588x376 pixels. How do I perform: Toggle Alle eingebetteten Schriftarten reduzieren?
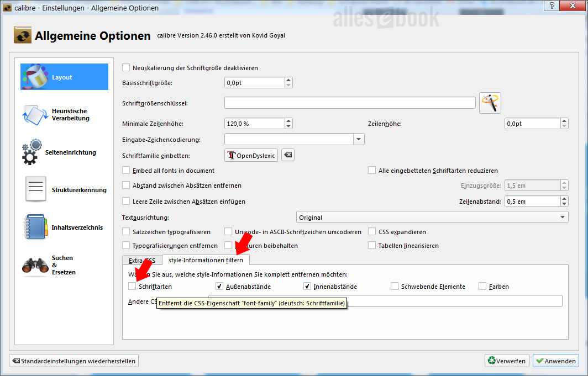tap(372, 171)
